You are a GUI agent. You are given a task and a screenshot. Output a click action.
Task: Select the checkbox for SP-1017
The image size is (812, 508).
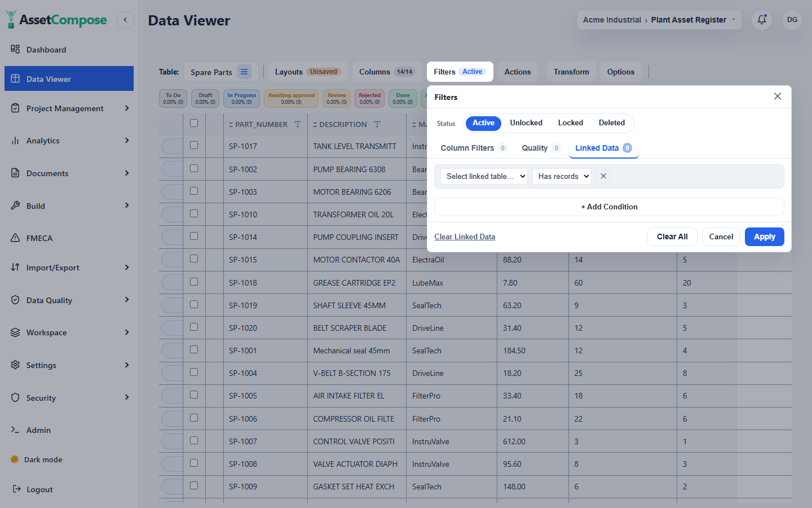194,145
